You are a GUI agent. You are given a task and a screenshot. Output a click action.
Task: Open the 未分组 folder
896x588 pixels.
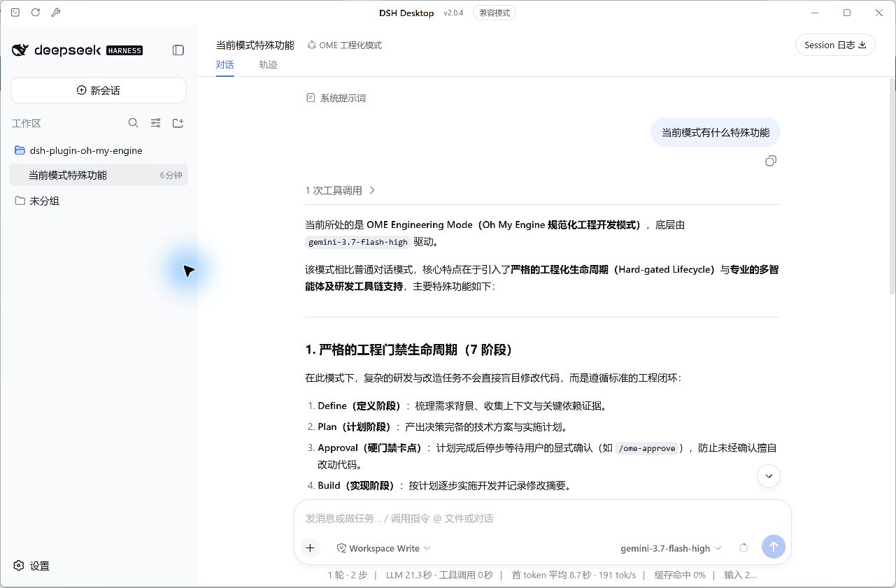point(99,201)
